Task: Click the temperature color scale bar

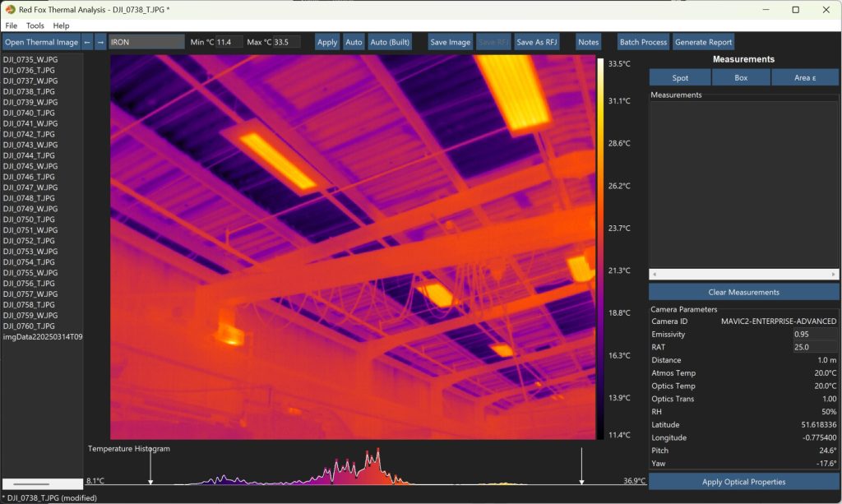Action: [600, 248]
